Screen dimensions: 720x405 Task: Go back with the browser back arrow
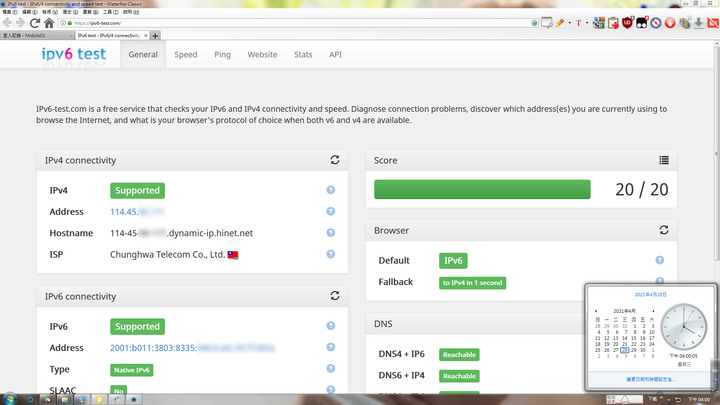pos(7,22)
